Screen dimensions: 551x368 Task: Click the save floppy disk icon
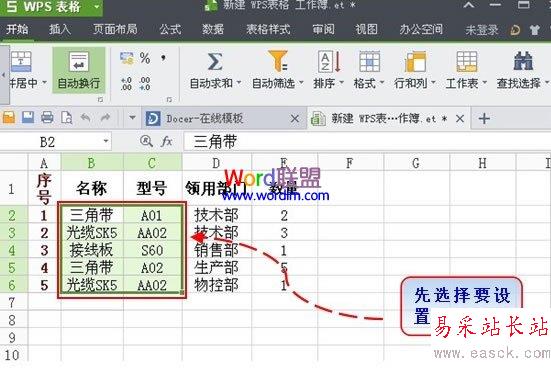point(28,117)
